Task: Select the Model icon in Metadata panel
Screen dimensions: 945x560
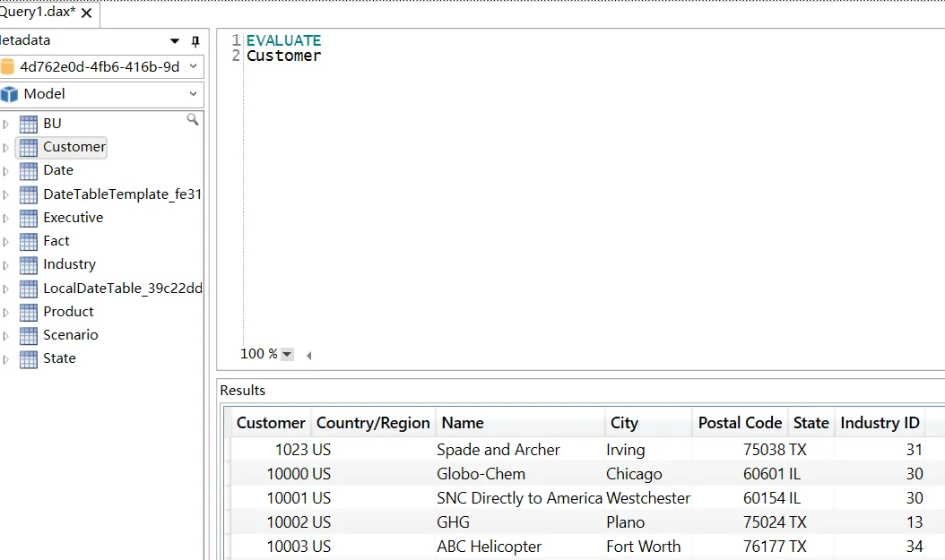Action: click(9, 95)
